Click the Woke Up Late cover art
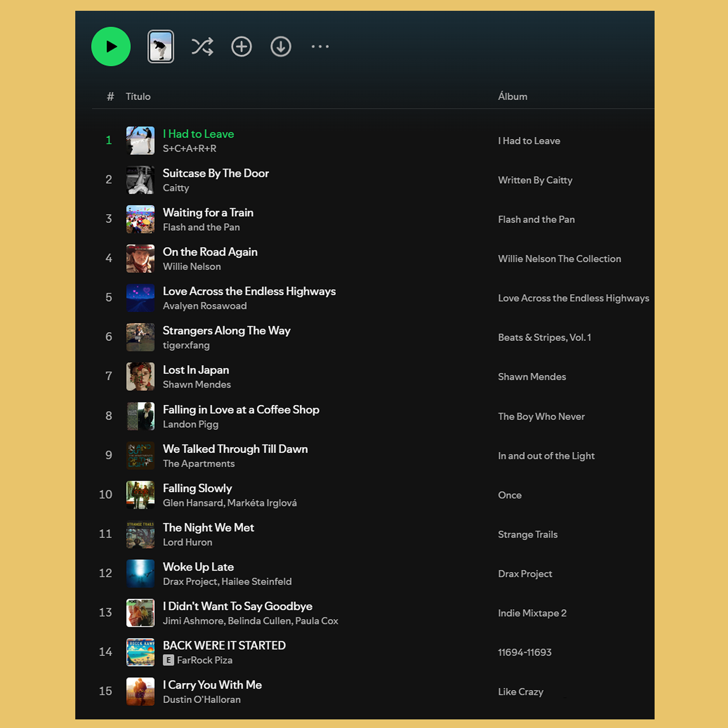 coord(140,574)
